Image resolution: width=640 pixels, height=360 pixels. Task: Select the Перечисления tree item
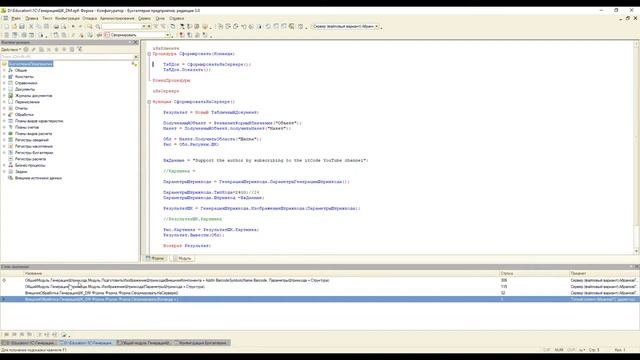tap(27, 102)
